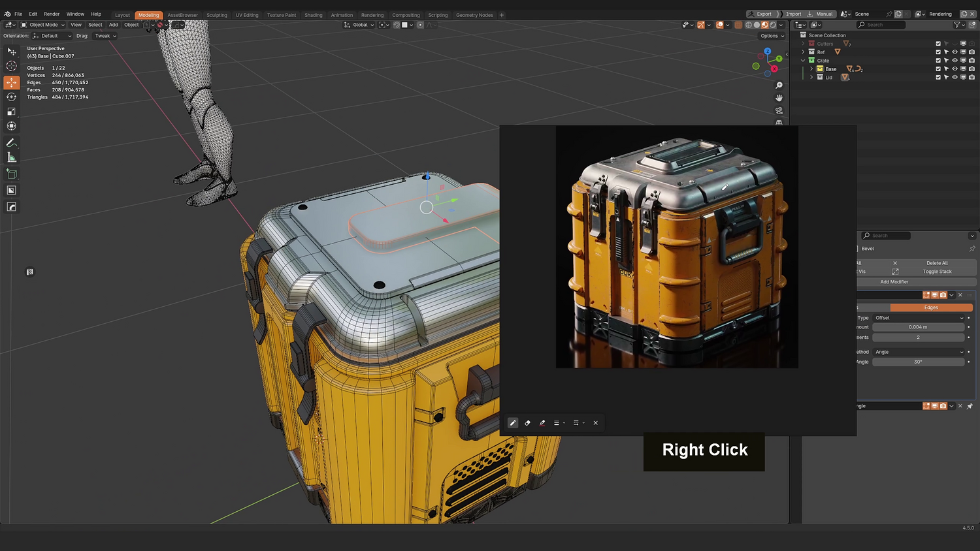This screenshot has height=551, width=980.
Task: Pick the Select Box tool at the toolbar top
Action: pos(12,51)
